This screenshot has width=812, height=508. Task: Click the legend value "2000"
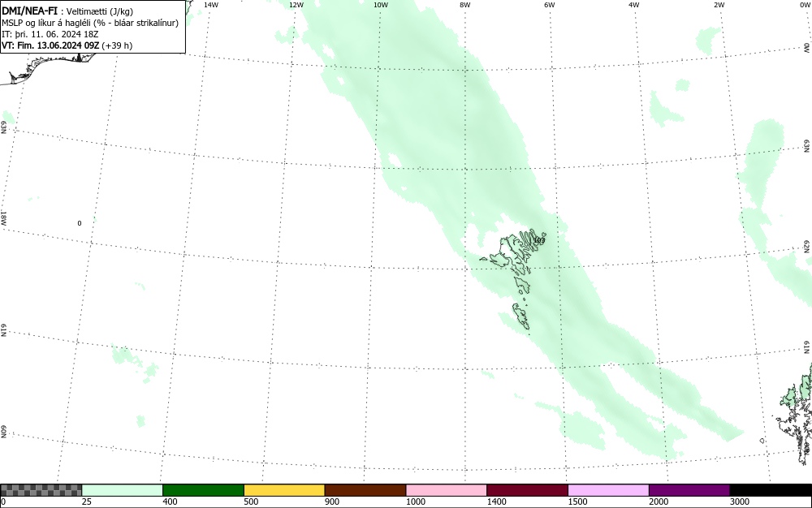[x=659, y=502]
